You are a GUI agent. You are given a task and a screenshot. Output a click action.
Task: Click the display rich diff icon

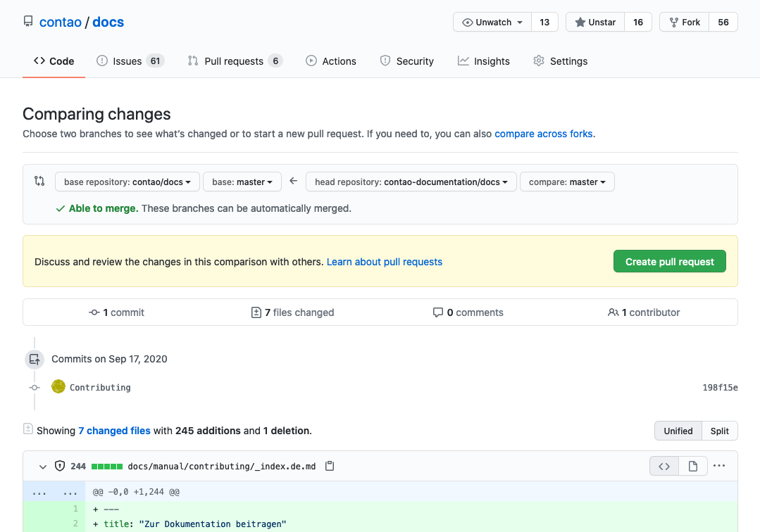(692, 466)
